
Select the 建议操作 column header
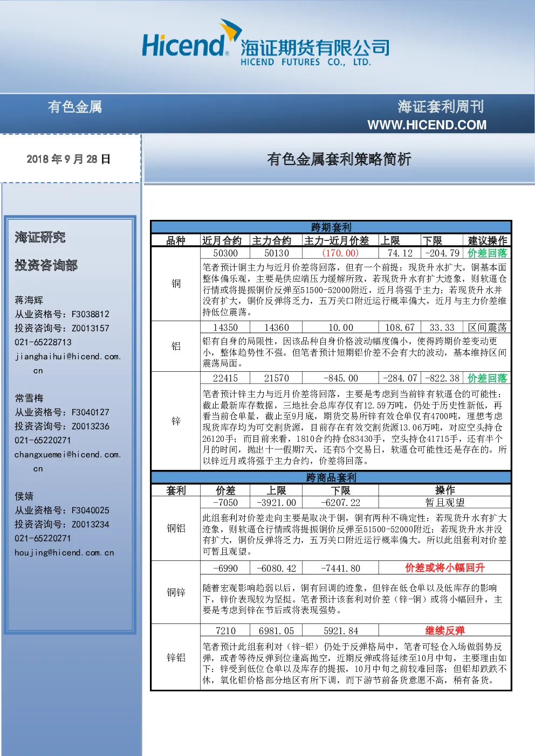point(488,240)
